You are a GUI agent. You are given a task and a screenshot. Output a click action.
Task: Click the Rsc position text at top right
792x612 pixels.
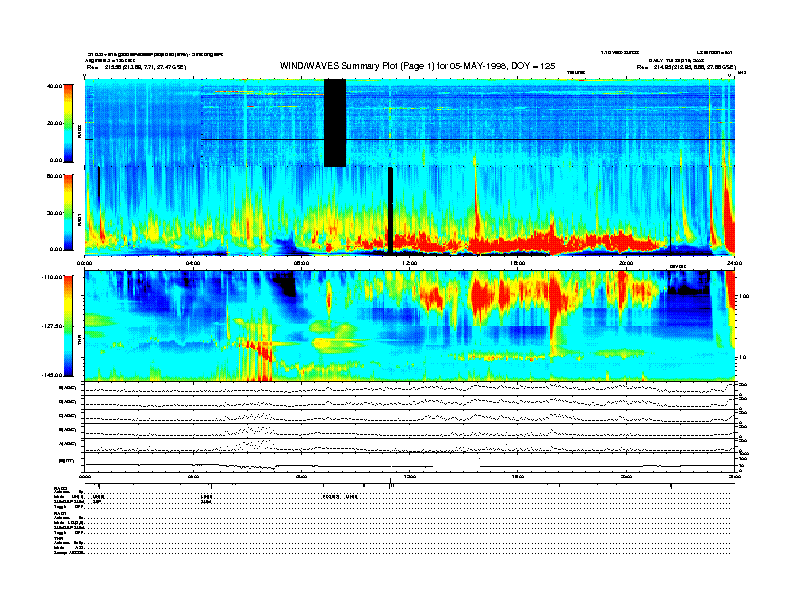tap(686, 67)
